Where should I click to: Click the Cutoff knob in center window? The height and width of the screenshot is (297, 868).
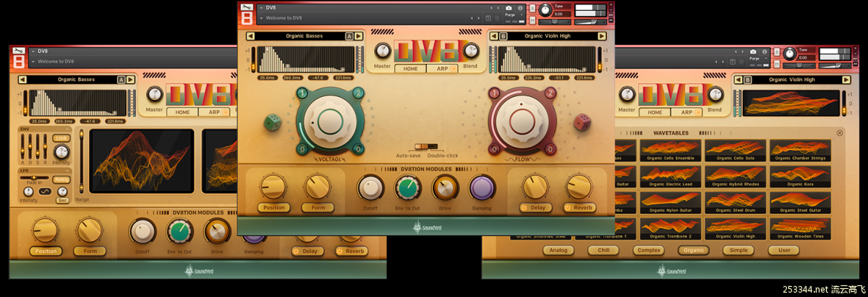tap(370, 188)
